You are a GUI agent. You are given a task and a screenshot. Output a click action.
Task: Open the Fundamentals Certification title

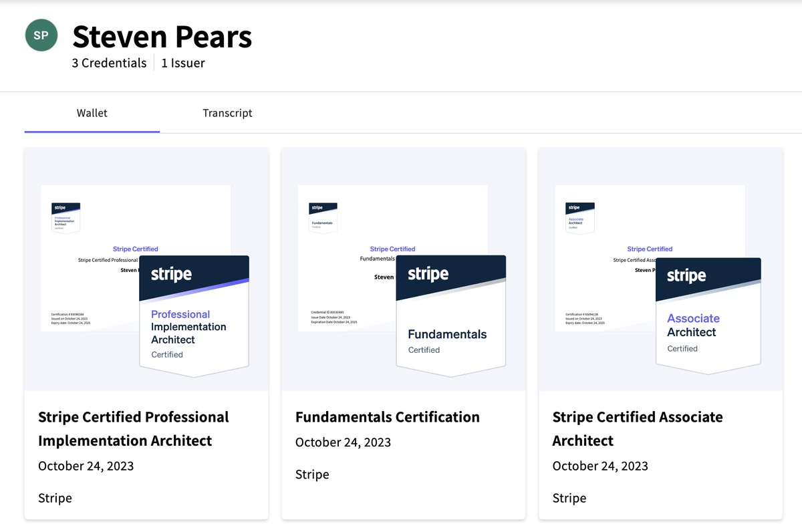pos(388,417)
